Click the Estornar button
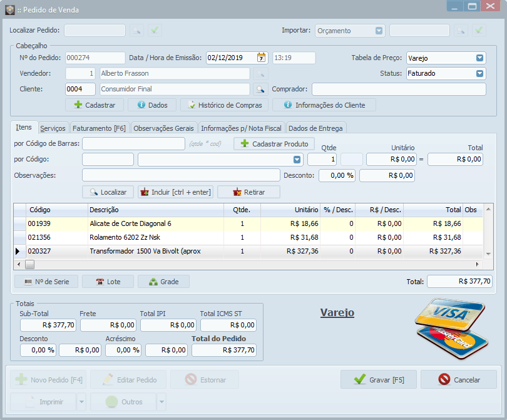507x420 pixels. click(x=205, y=379)
